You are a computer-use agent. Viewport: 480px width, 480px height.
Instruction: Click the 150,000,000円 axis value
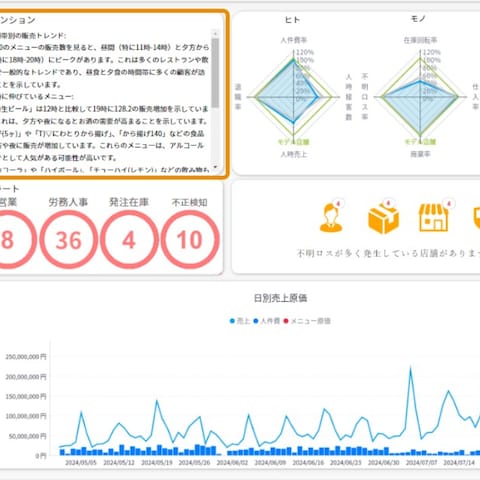pyautogui.click(x=26, y=396)
